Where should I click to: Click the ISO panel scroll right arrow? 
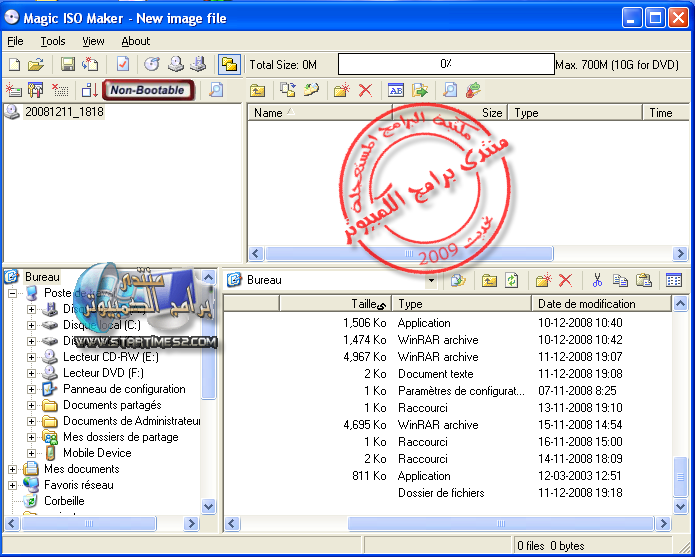tap(680, 253)
